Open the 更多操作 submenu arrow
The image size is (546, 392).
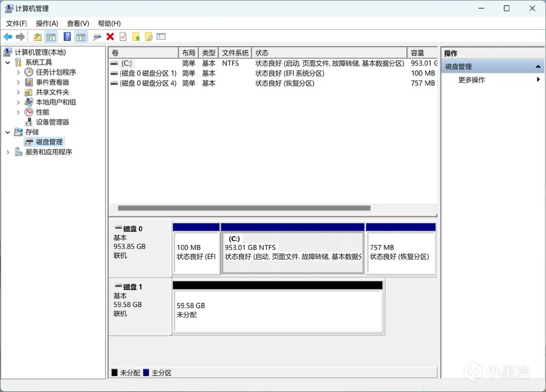pos(538,80)
